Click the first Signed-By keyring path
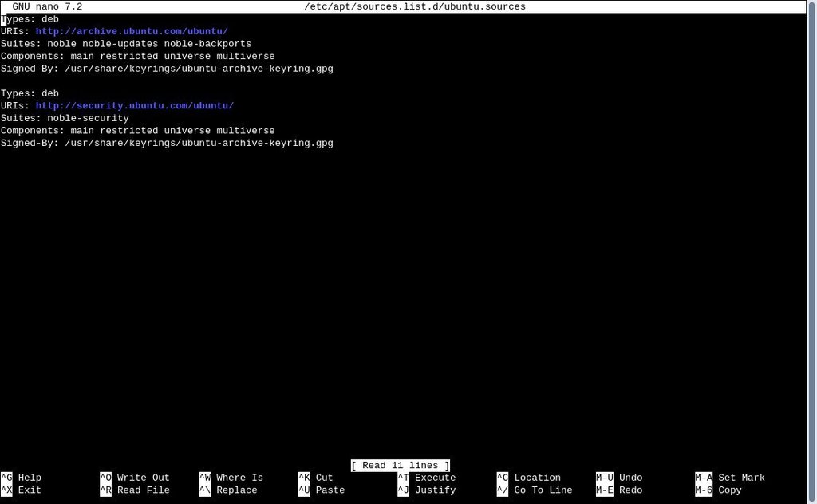The height and width of the screenshot is (504, 817). click(199, 69)
